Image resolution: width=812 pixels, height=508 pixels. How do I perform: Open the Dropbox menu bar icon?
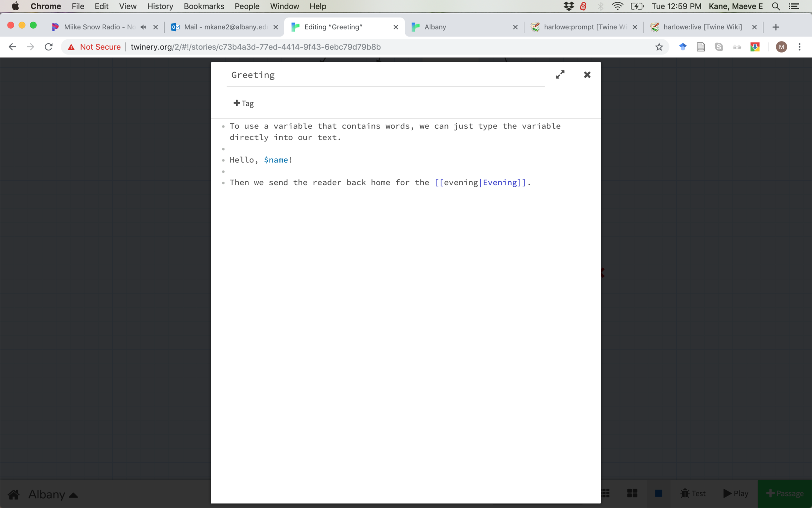point(568,6)
